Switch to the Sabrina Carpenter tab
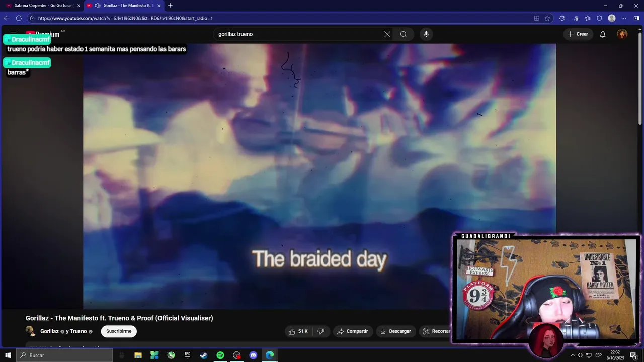 pyautogui.click(x=42, y=6)
